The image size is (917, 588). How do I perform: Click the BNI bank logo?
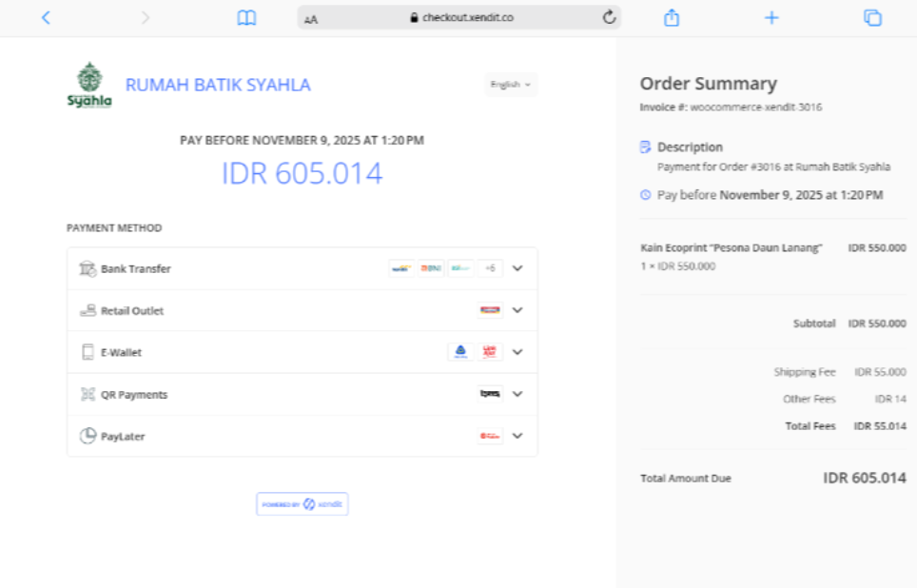click(431, 268)
